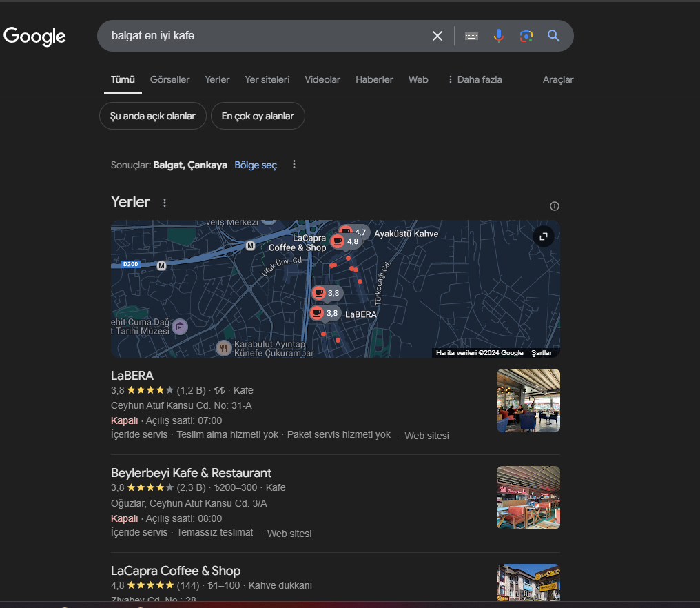700x608 pixels.
Task: Expand the Daha fazla menu
Action: point(475,79)
